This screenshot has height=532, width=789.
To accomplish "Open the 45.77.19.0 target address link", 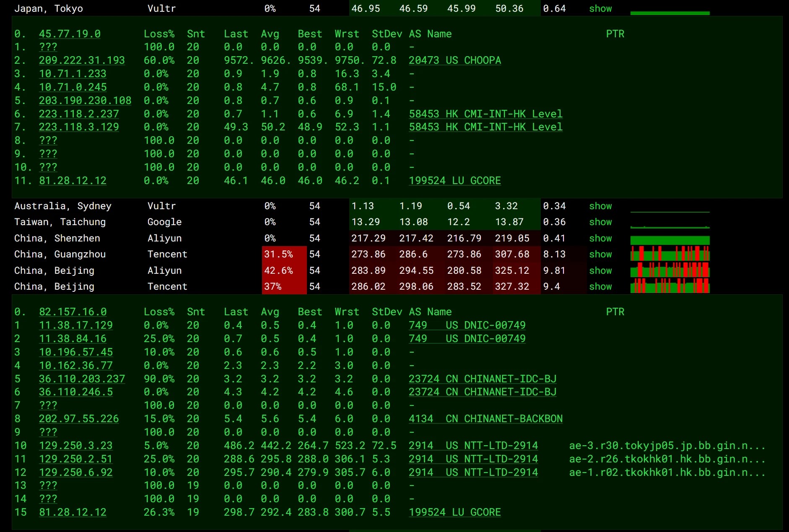I will (x=69, y=34).
